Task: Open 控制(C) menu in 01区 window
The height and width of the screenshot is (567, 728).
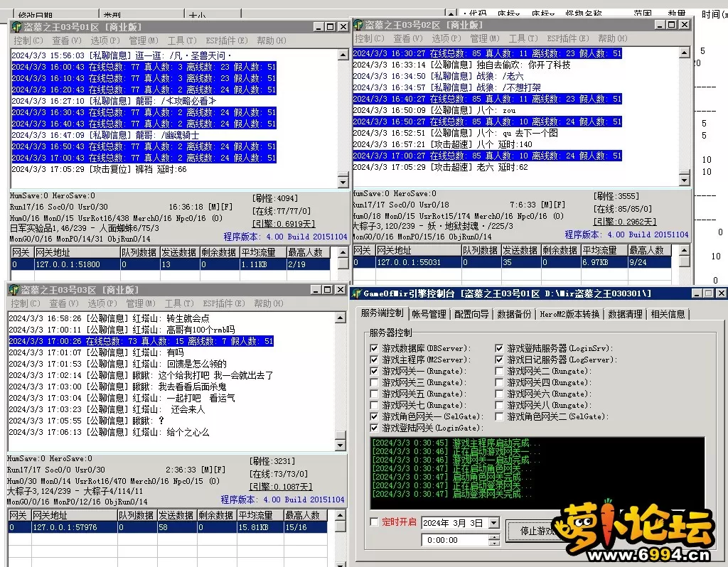Action: [x=28, y=40]
